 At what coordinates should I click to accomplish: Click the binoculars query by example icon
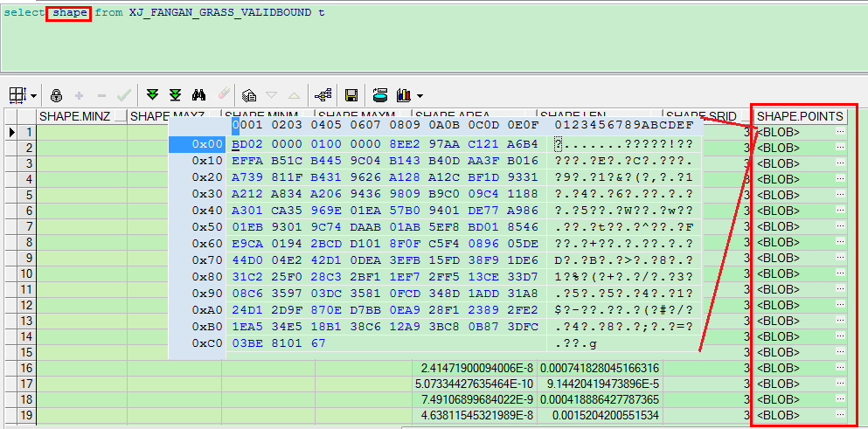point(198,95)
